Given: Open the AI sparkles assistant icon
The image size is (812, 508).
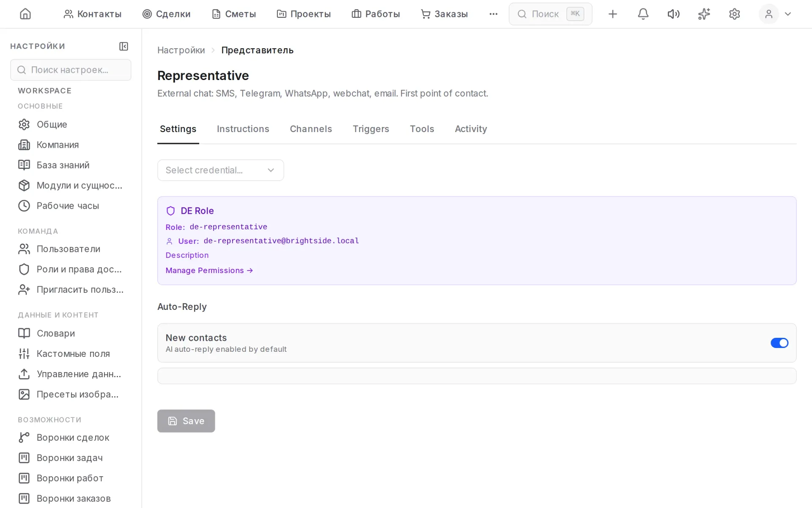Looking at the screenshot, I should [x=704, y=14].
